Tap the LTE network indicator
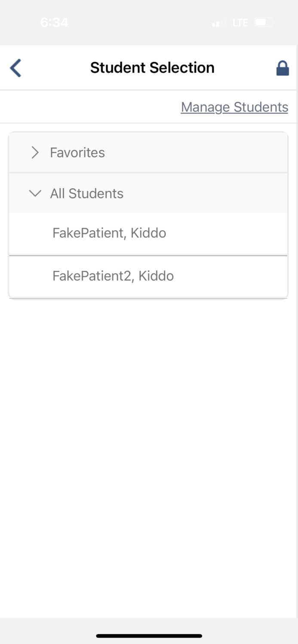The image size is (298, 644). [x=240, y=23]
